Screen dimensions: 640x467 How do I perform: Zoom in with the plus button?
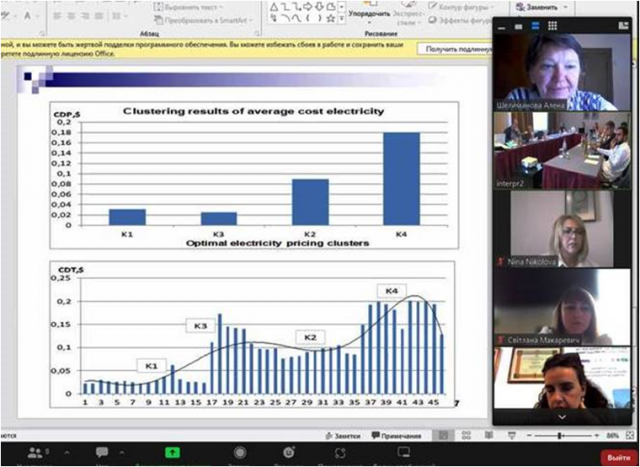click(596, 436)
